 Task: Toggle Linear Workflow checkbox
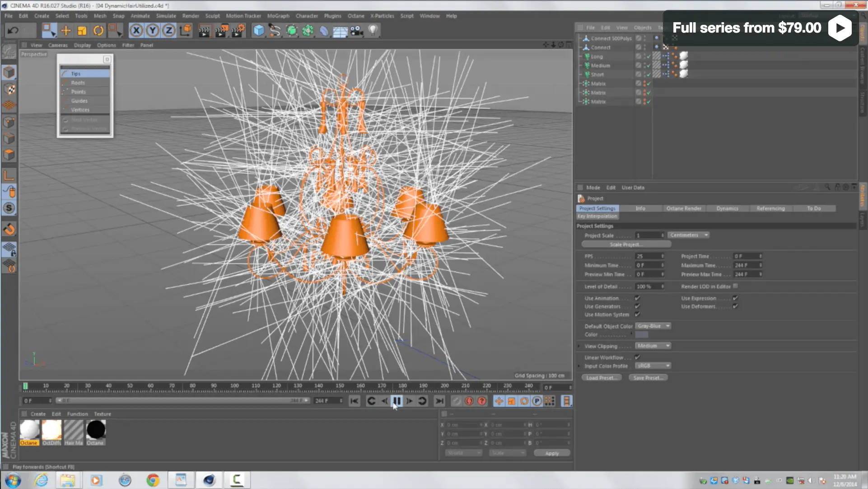tap(637, 357)
